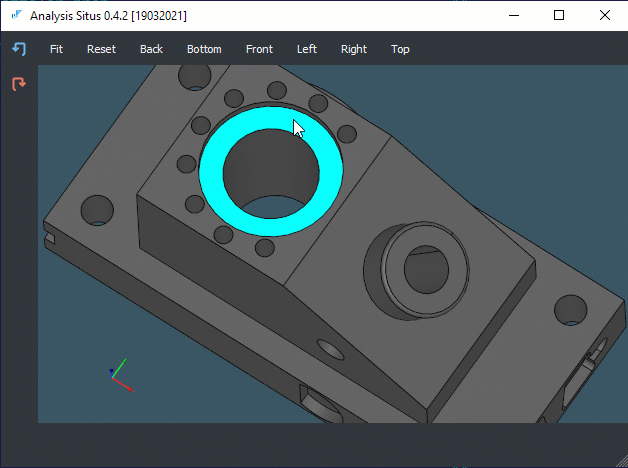The width and height of the screenshot is (628, 468).
Task: Click the blue rotate-back arrow icon
Action: pyautogui.click(x=19, y=49)
